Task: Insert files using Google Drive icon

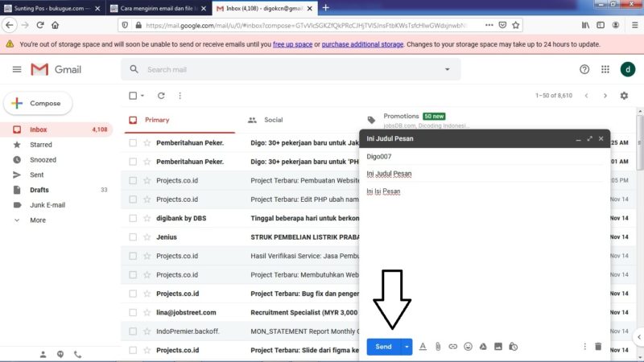Action: tap(483, 347)
